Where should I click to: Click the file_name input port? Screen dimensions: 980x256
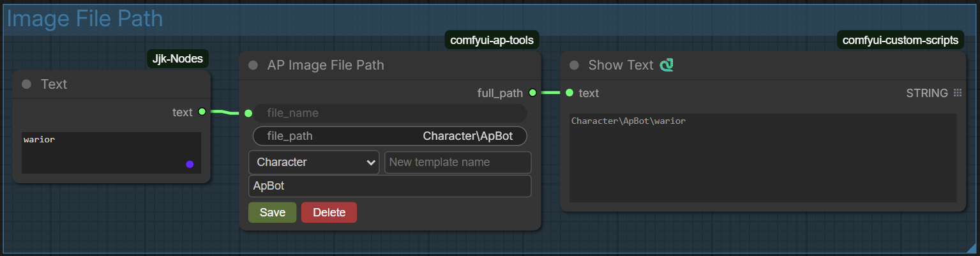pos(248,114)
